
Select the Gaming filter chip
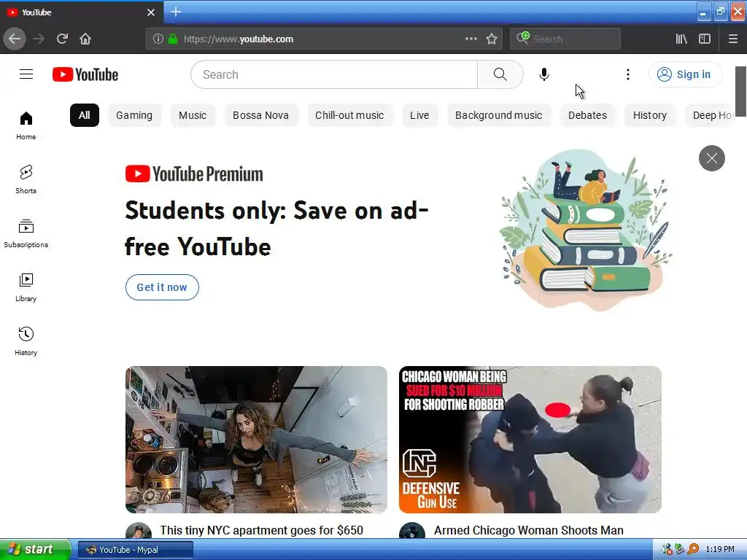[x=134, y=115]
